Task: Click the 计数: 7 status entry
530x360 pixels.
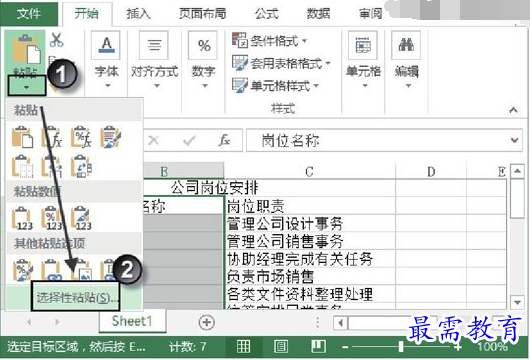Action: click(x=187, y=347)
